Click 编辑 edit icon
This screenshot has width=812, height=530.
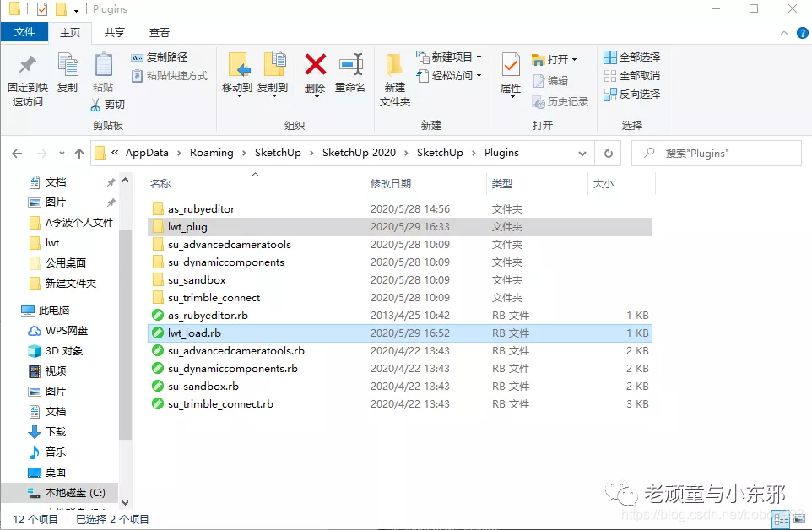tap(539, 81)
